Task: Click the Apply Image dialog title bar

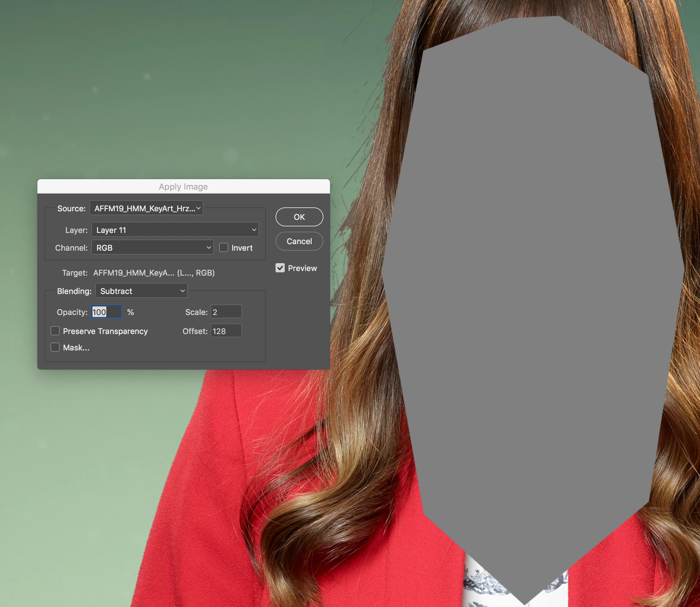Action: (x=183, y=186)
